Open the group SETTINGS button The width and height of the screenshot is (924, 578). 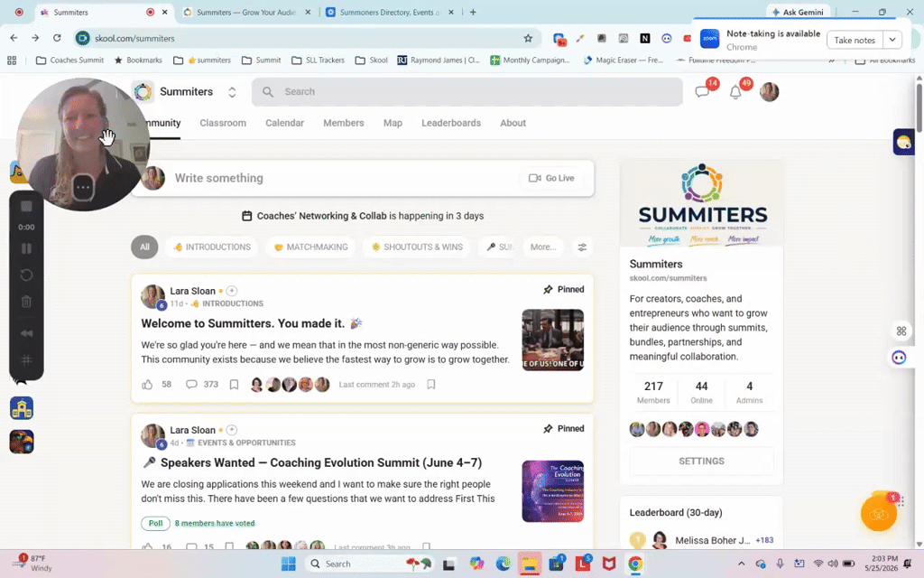(701, 461)
